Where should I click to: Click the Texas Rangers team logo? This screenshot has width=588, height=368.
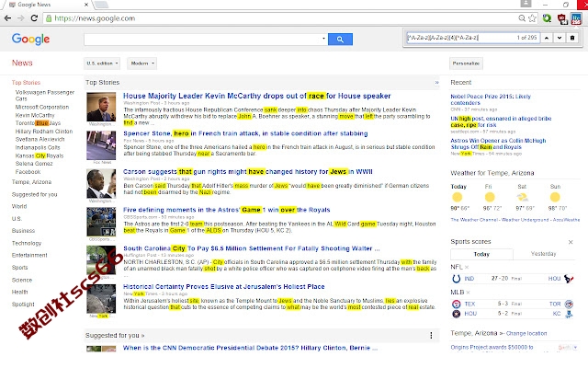pos(457,304)
